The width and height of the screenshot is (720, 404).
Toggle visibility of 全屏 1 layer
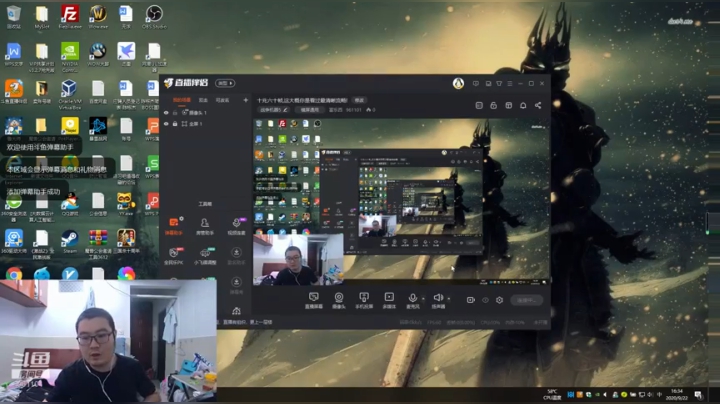[x=166, y=123]
